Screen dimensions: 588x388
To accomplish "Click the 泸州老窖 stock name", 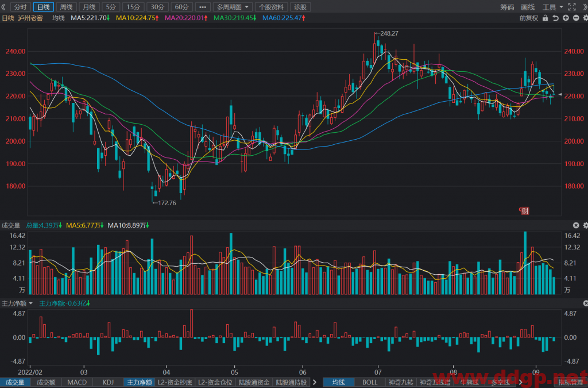I will pyautogui.click(x=30, y=18).
